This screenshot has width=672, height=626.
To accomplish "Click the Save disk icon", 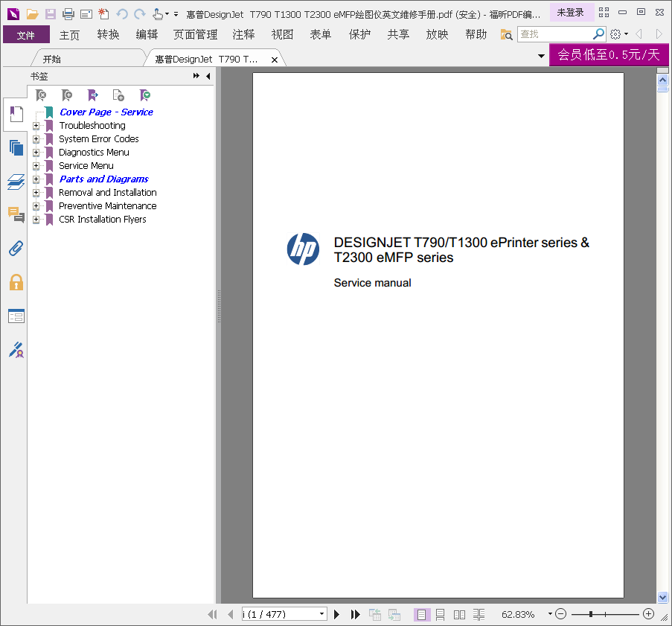I will (x=51, y=14).
